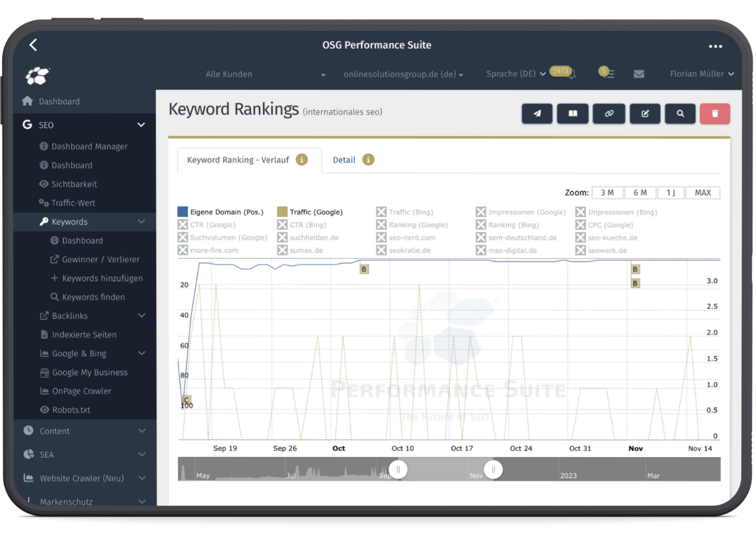
Task: Expand the Google & Bing submenu
Action: 141,353
